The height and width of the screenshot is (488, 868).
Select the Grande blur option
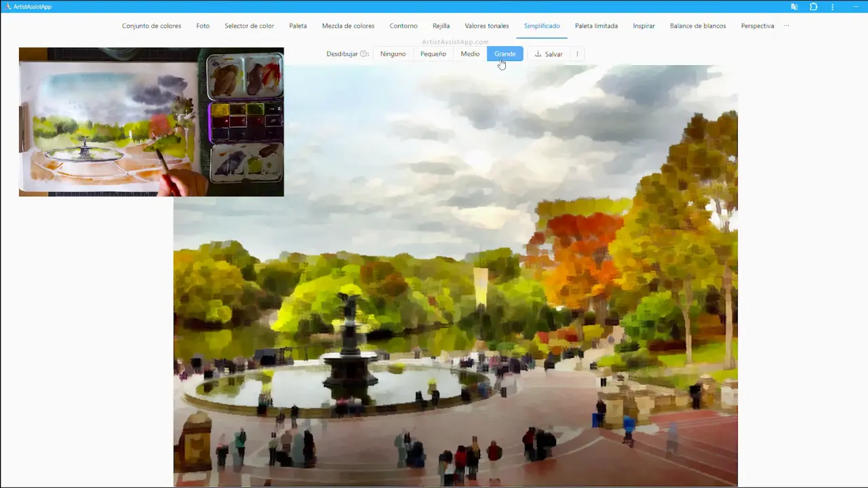[x=505, y=54]
